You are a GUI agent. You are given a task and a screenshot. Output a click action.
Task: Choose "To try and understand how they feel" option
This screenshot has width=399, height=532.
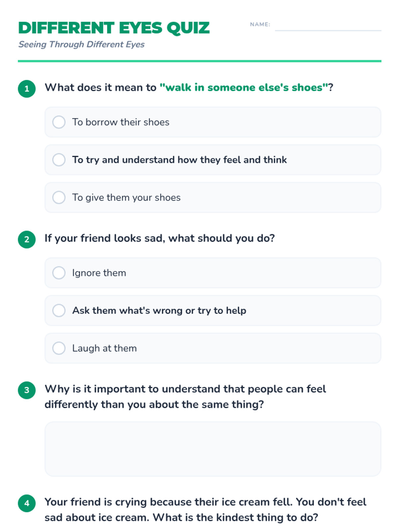click(x=59, y=160)
